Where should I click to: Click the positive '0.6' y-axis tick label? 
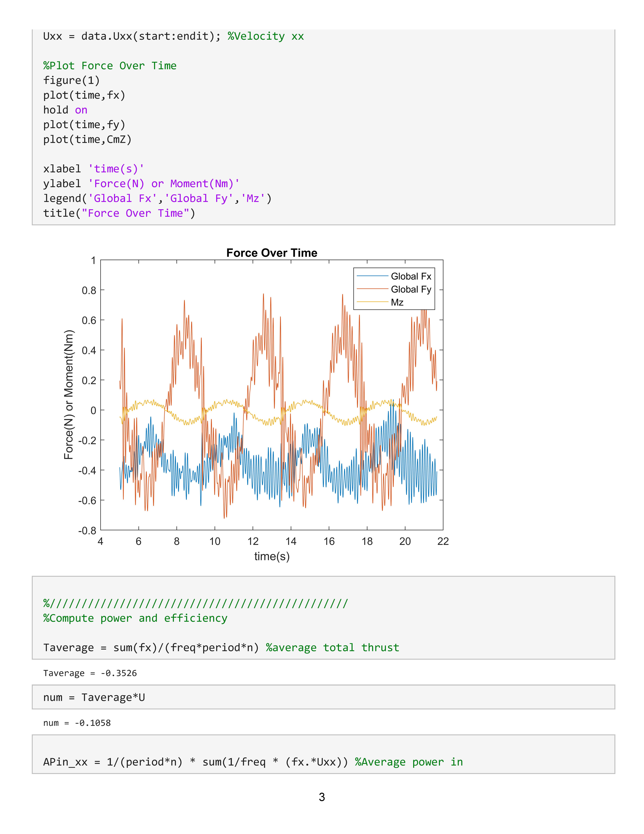coord(89,320)
